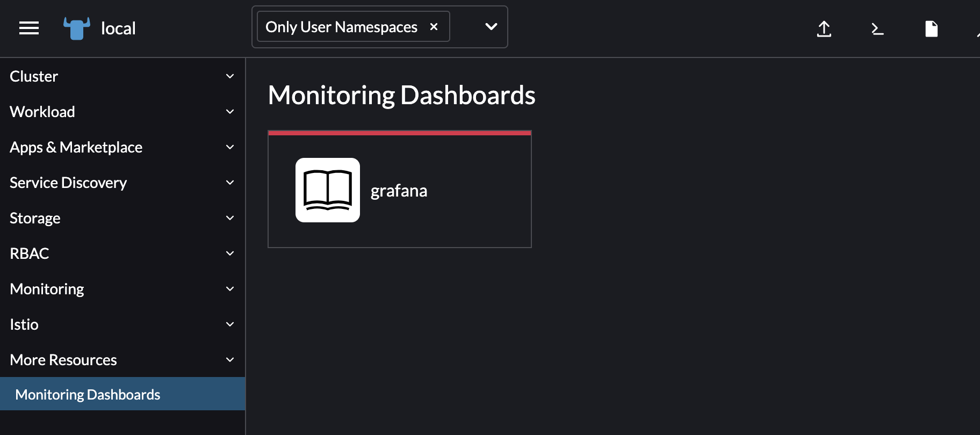Open the kubectl shell terminal icon
980x435 pixels.
pyautogui.click(x=877, y=28)
